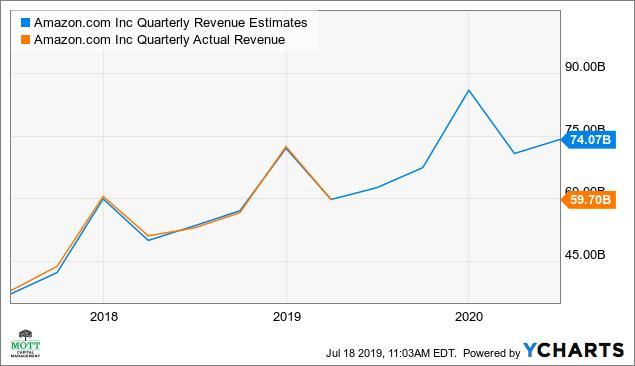Click the 2018 peak on revenue lines
Screen dimensions: 635x366
pyautogui.click(x=103, y=198)
